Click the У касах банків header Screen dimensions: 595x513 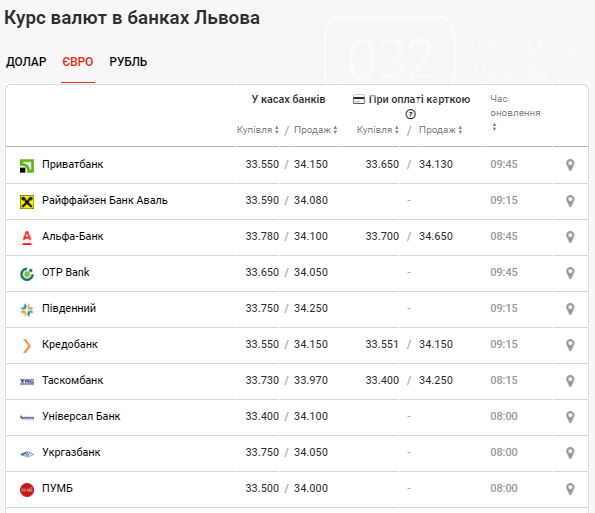pyautogui.click(x=288, y=99)
